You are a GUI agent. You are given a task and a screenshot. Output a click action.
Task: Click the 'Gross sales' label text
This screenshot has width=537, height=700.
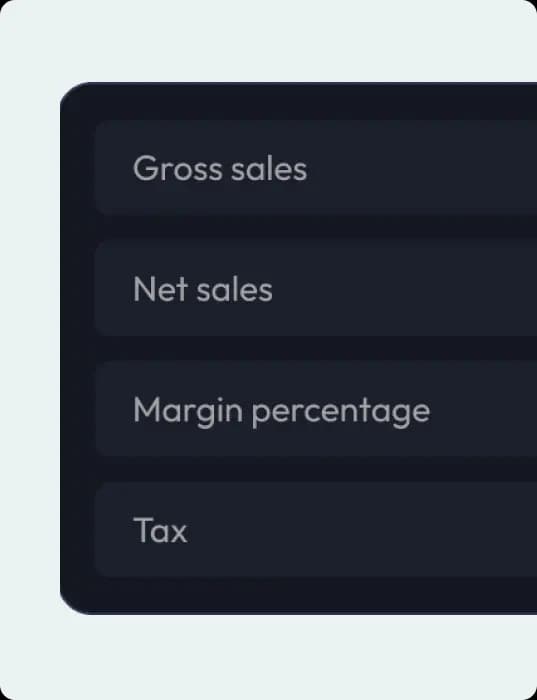[x=220, y=169]
